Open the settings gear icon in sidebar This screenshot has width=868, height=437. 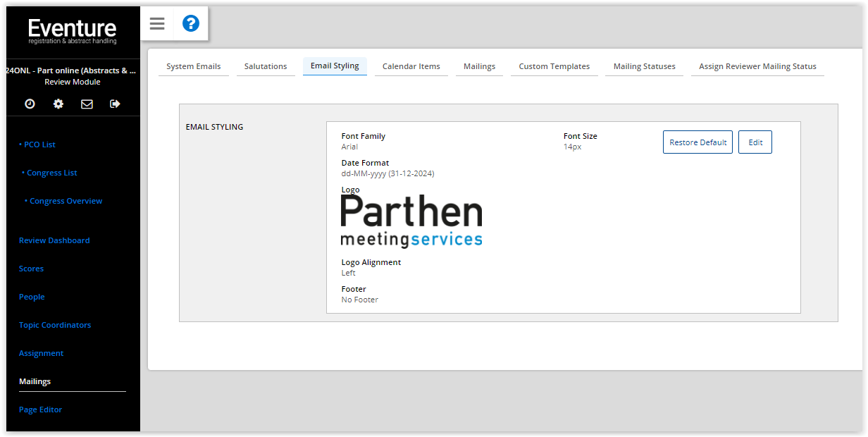point(58,104)
